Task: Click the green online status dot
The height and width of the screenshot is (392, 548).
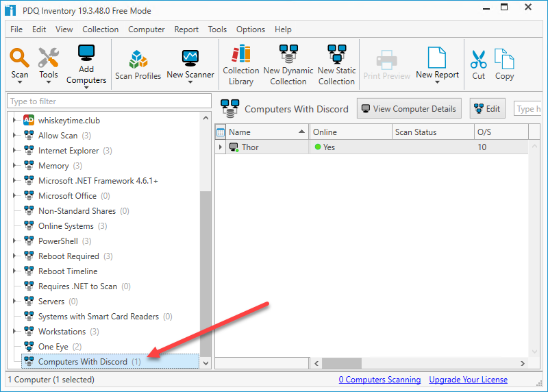Action: (x=318, y=147)
